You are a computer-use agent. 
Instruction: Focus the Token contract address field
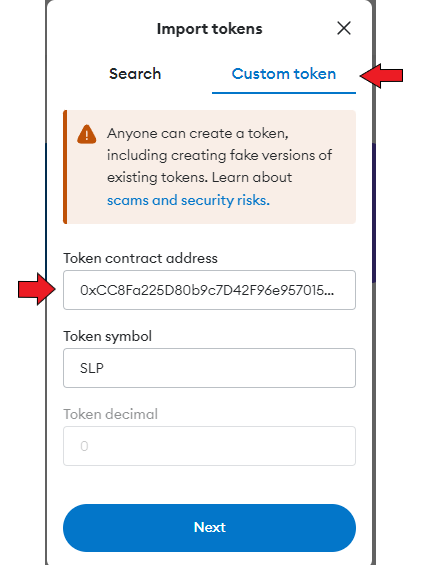pyautogui.click(x=209, y=290)
